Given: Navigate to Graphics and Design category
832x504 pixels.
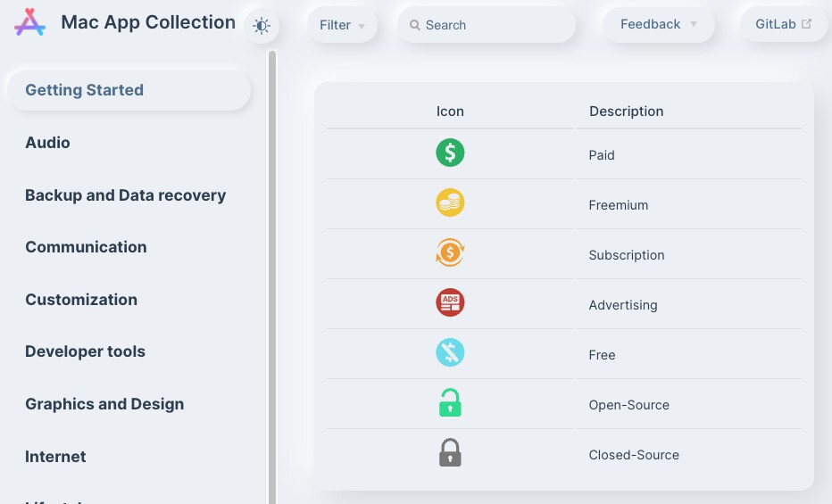Looking at the screenshot, I should coord(104,404).
